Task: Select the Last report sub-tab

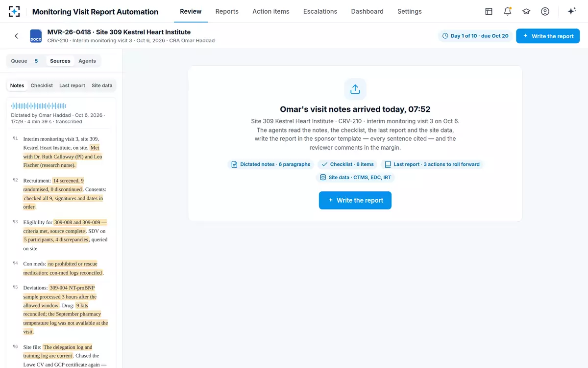Action: (x=72, y=85)
